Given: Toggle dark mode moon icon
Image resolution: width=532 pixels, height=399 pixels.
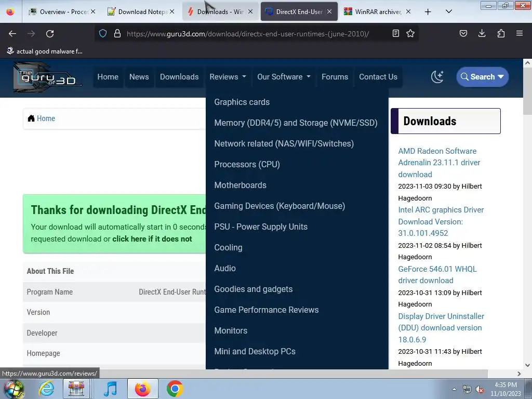Looking at the screenshot, I should coord(437,77).
